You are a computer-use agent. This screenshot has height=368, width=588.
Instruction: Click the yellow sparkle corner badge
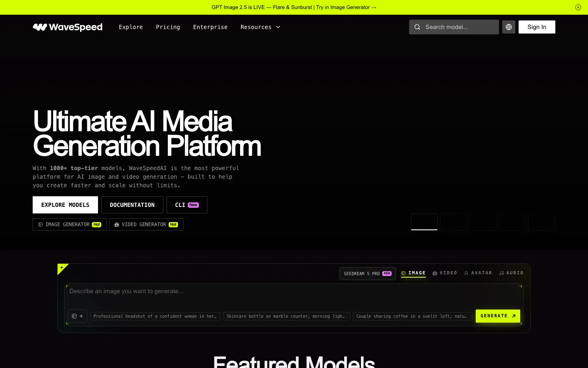point(62,268)
